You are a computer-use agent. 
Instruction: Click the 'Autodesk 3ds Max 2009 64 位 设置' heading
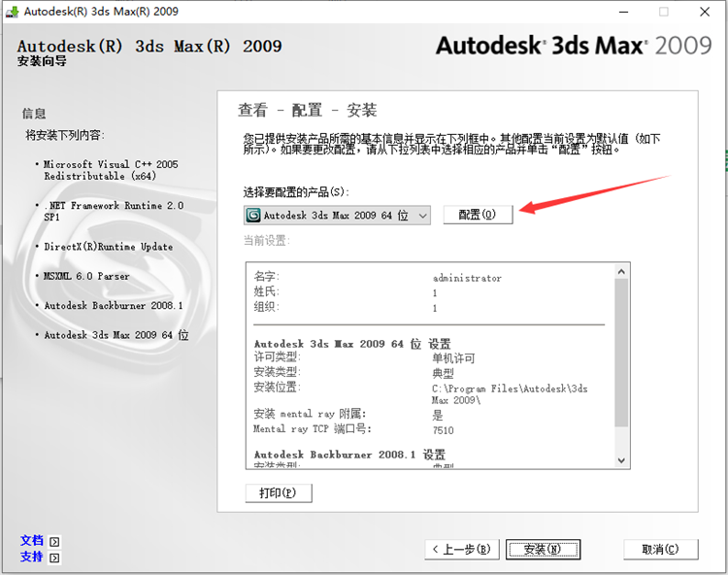(352, 344)
